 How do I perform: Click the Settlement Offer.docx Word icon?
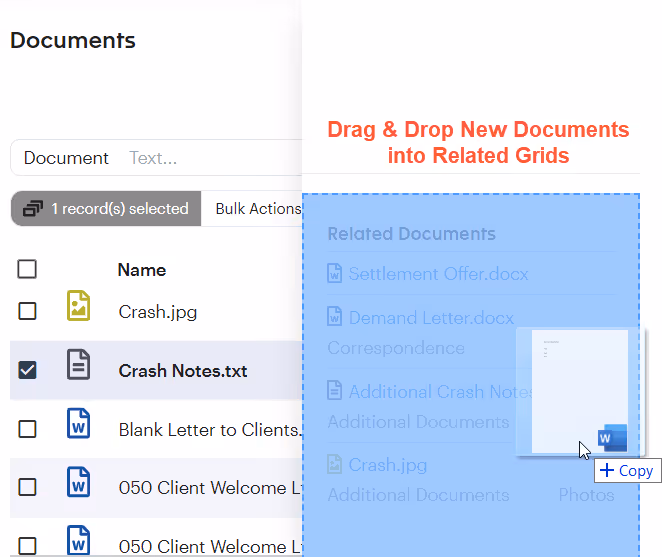click(x=335, y=273)
